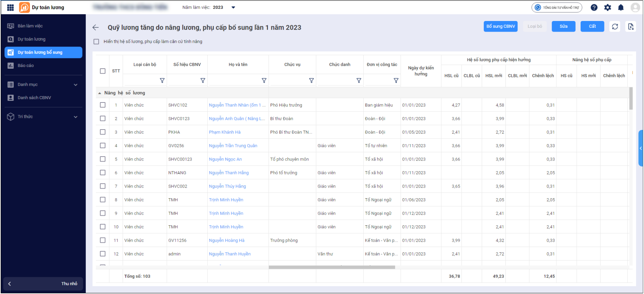Click the Bổ sung CBNV button

pyautogui.click(x=500, y=26)
